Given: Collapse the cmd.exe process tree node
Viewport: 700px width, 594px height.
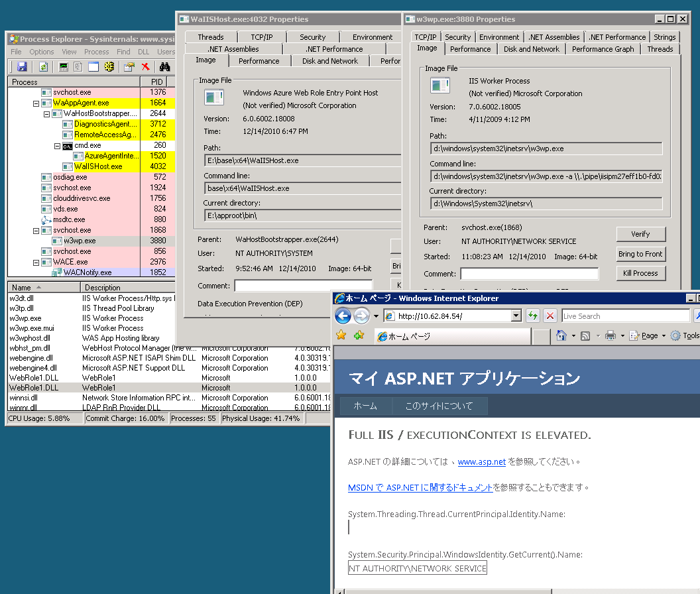Looking at the screenshot, I should pyautogui.click(x=58, y=146).
